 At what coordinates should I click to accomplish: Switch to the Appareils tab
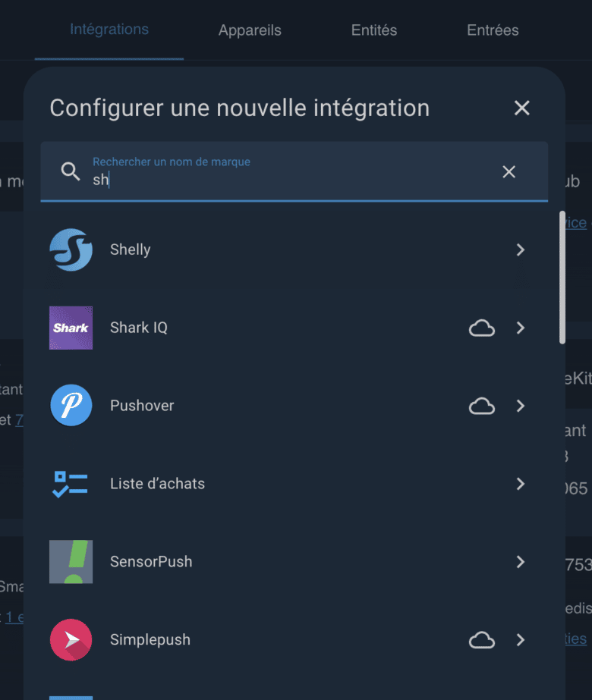click(250, 30)
